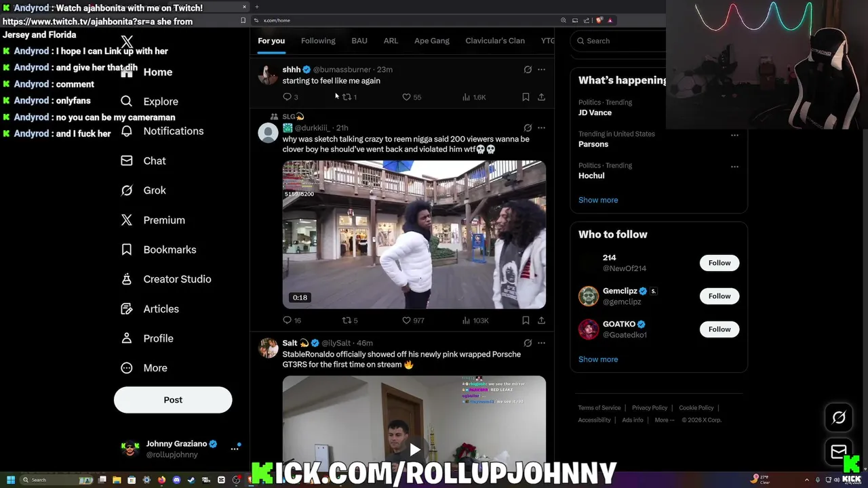Open more options on bumassburner post
The image size is (868, 488).
pyautogui.click(x=541, y=69)
